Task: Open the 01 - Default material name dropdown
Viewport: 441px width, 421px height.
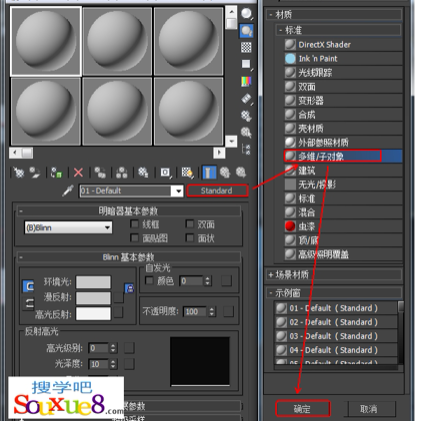Action: (x=178, y=191)
